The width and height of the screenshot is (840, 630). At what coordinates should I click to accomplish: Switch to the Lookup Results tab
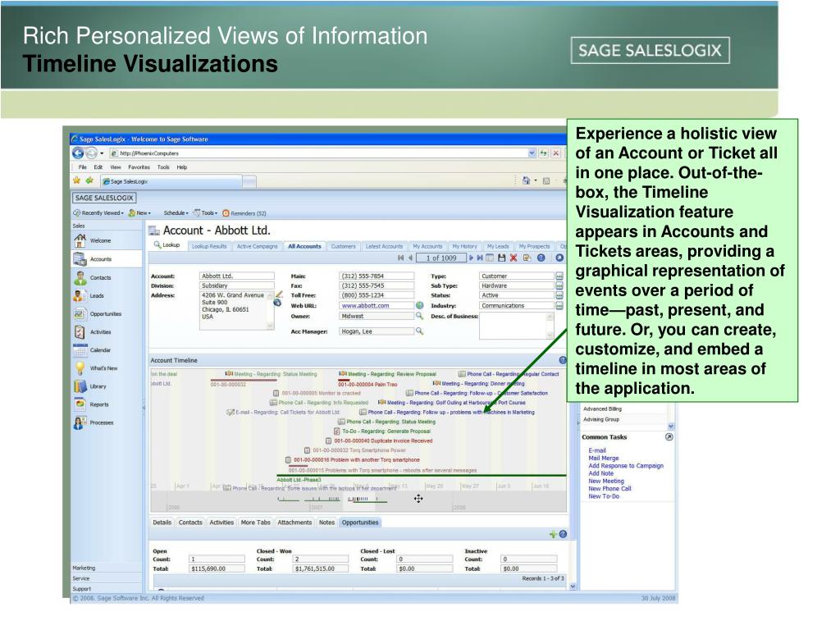[209, 246]
